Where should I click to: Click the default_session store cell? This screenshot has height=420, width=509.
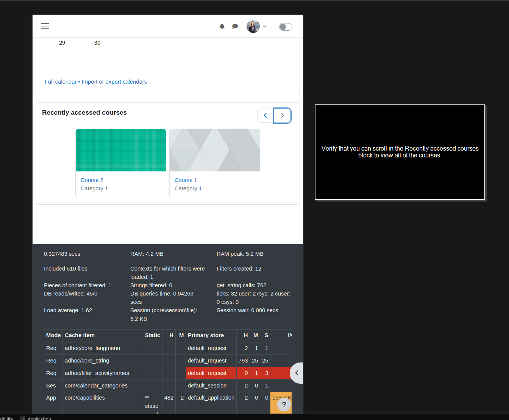(x=211, y=386)
